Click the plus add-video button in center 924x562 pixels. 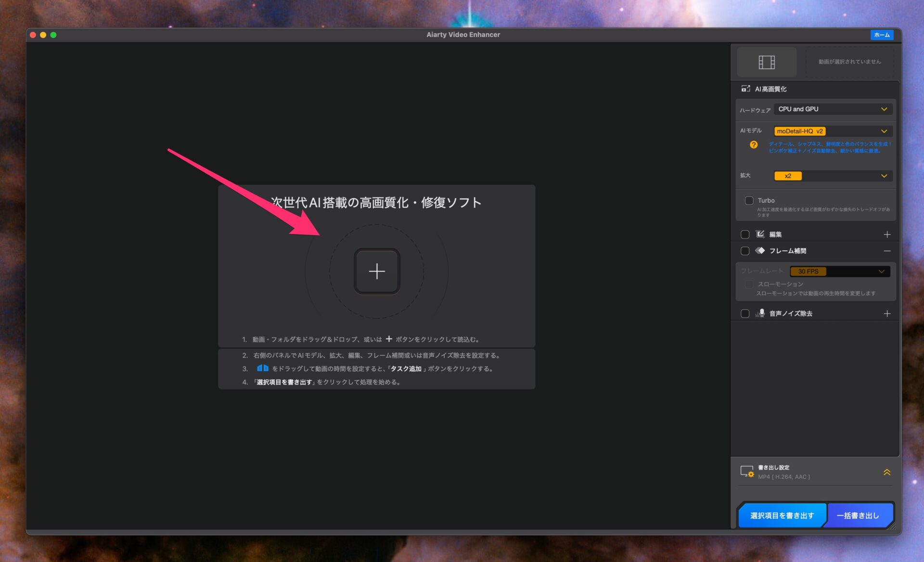[x=377, y=271]
